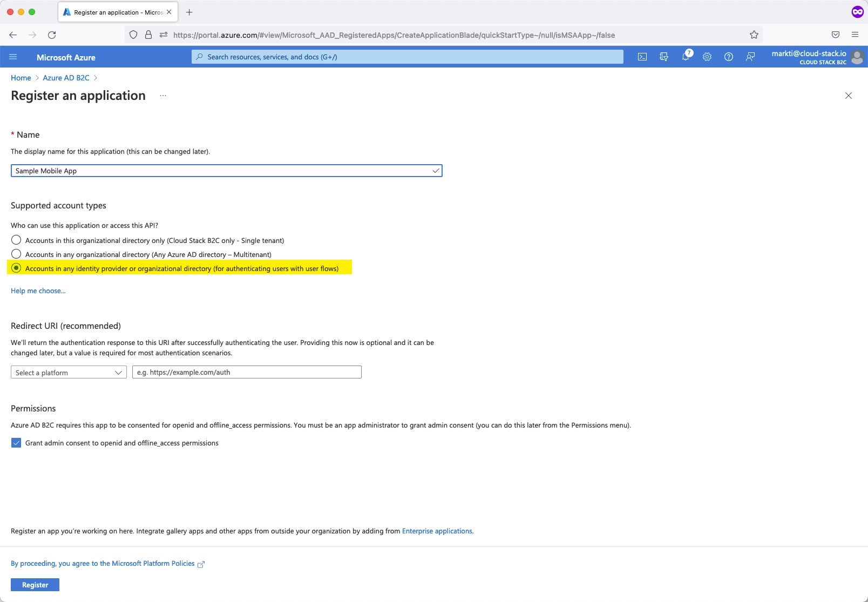868x602 pixels.
Task: Open the Select a platform dropdown
Action: [x=69, y=373]
